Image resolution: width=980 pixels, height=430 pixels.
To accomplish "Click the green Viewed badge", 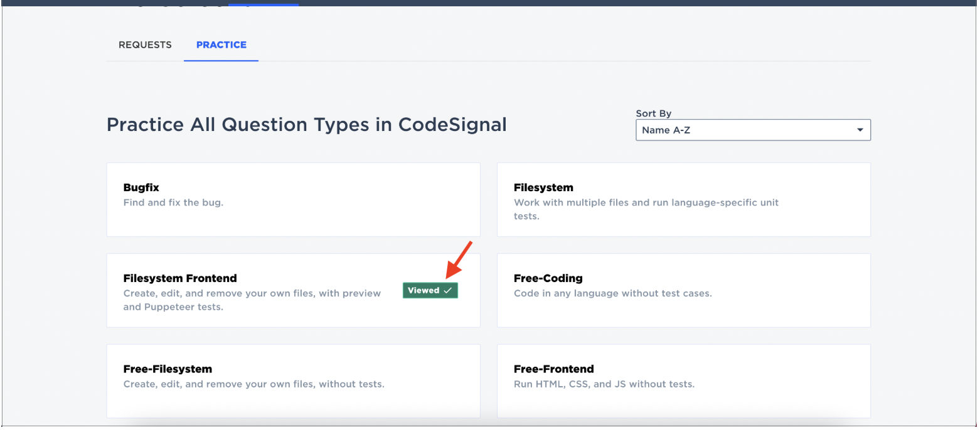I will 430,290.
